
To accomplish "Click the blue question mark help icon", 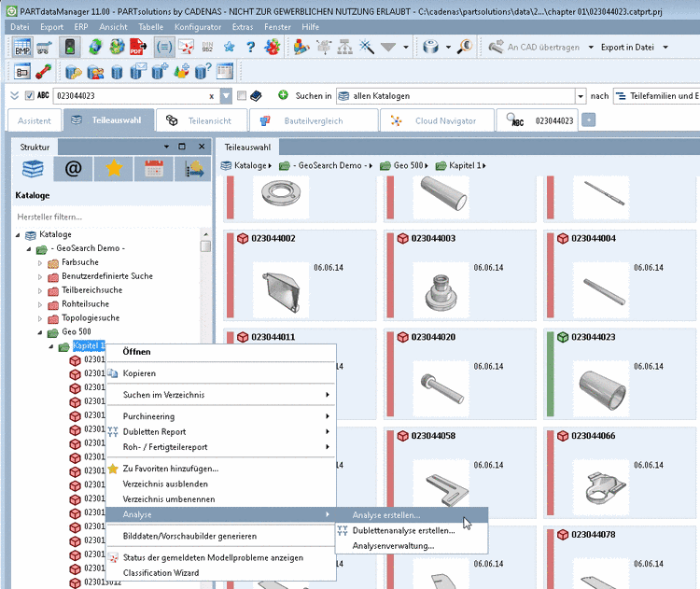I will (x=251, y=47).
